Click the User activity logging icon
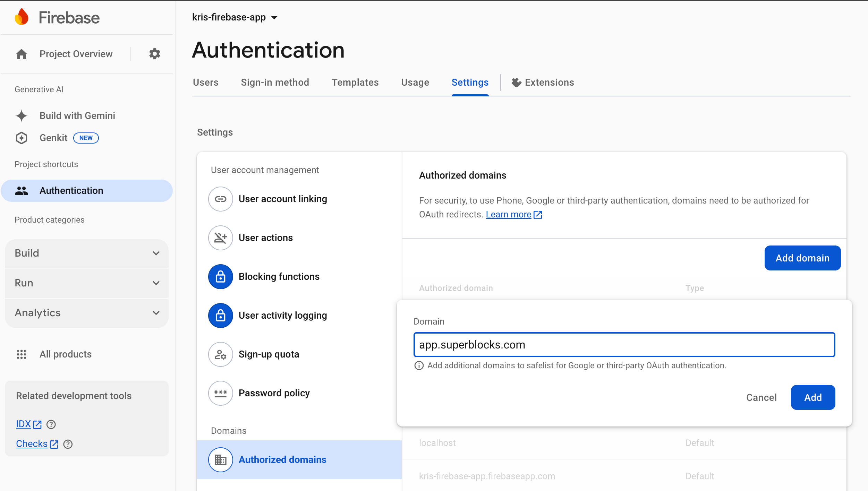 pyautogui.click(x=219, y=315)
